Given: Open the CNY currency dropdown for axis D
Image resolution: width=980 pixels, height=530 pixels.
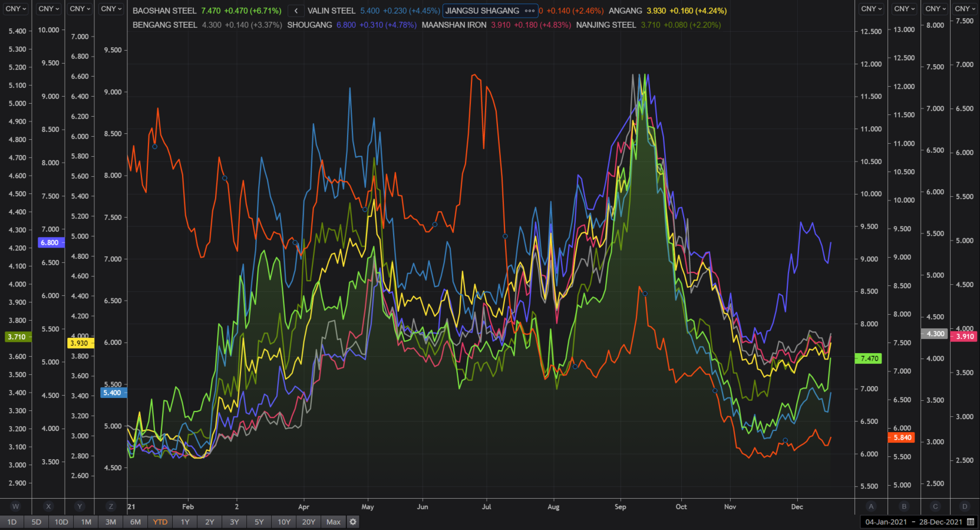Looking at the screenshot, I should click(x=965, y=9).
